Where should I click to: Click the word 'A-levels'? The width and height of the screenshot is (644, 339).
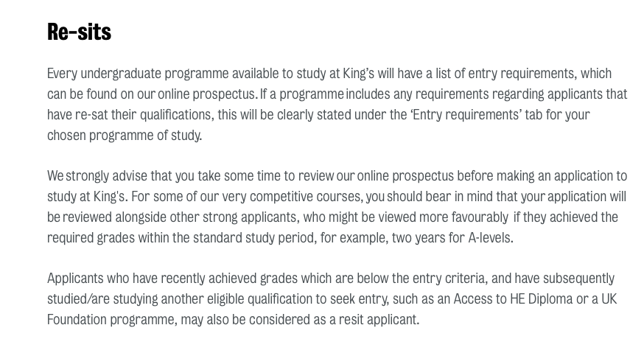(489, 238)
